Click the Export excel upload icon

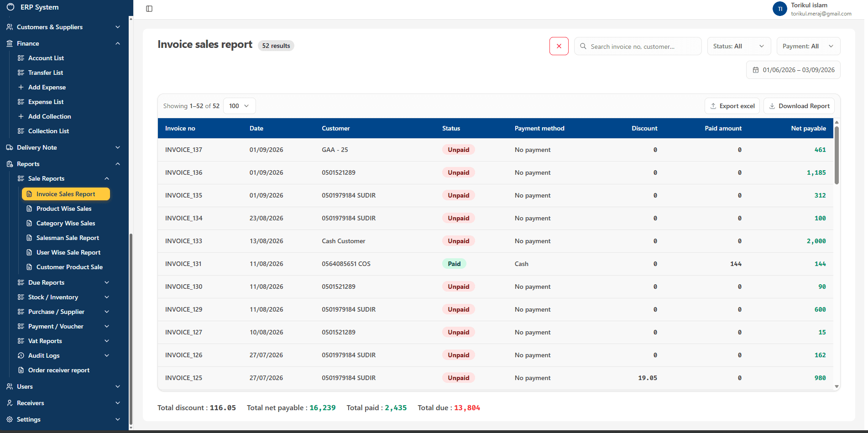[x=713, y=106]
